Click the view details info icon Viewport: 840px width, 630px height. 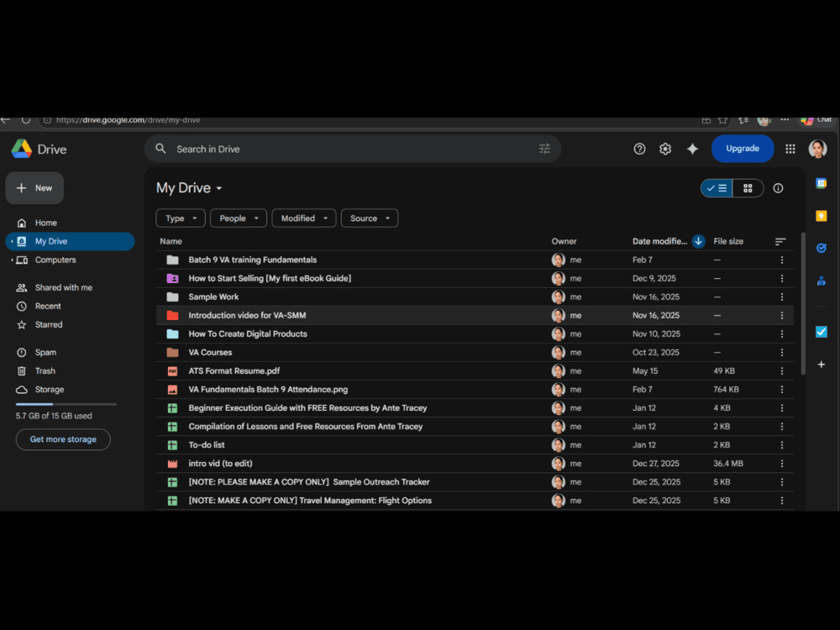(x=778, y=188)
